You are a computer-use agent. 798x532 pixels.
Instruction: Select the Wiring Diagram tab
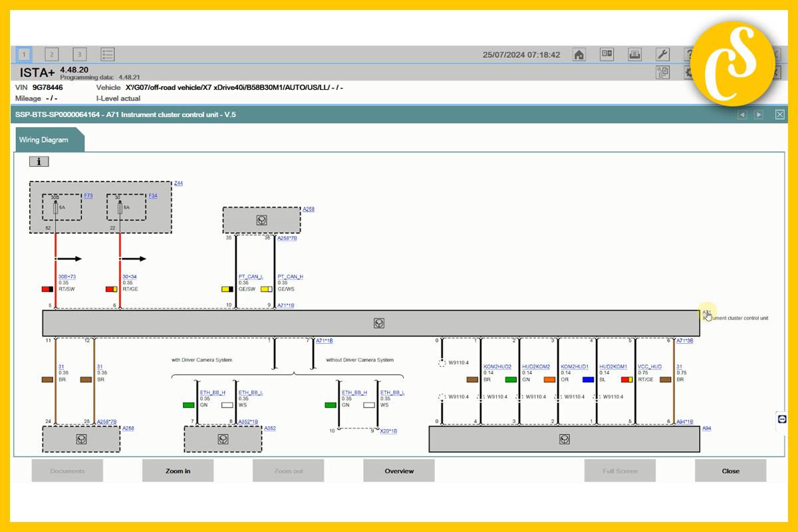point(44,140)
